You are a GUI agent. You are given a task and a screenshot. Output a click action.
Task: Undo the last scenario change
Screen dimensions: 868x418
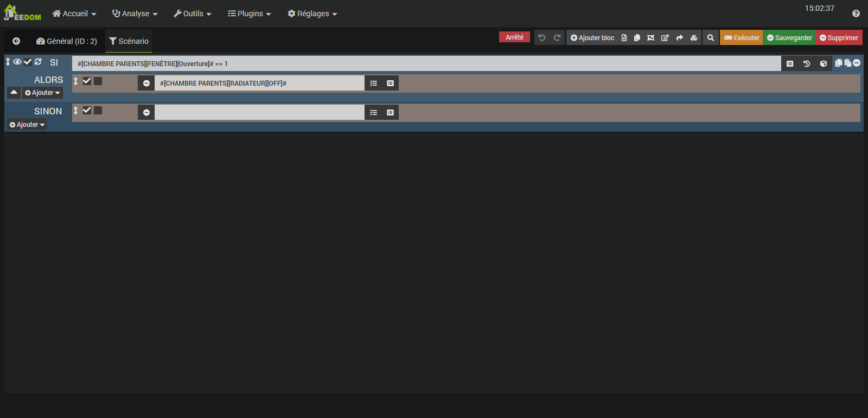(x=541, y=37)
